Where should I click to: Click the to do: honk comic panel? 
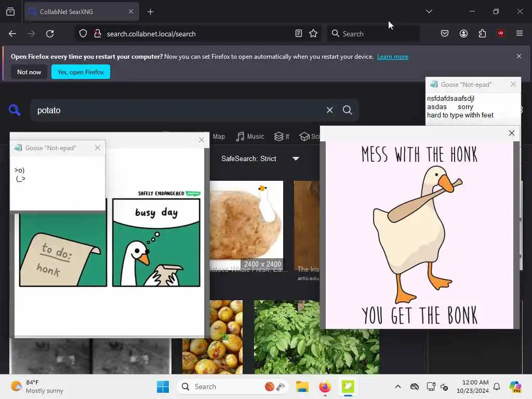[63, 250]
